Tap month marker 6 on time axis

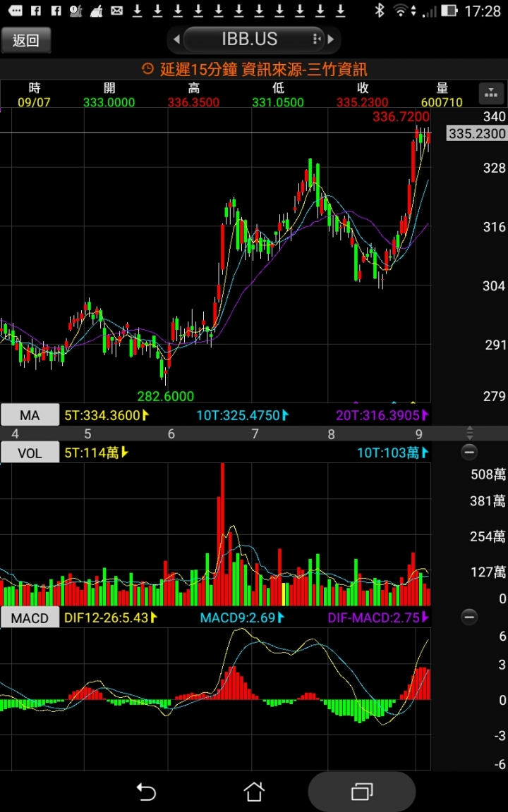[x=171, y=433]
